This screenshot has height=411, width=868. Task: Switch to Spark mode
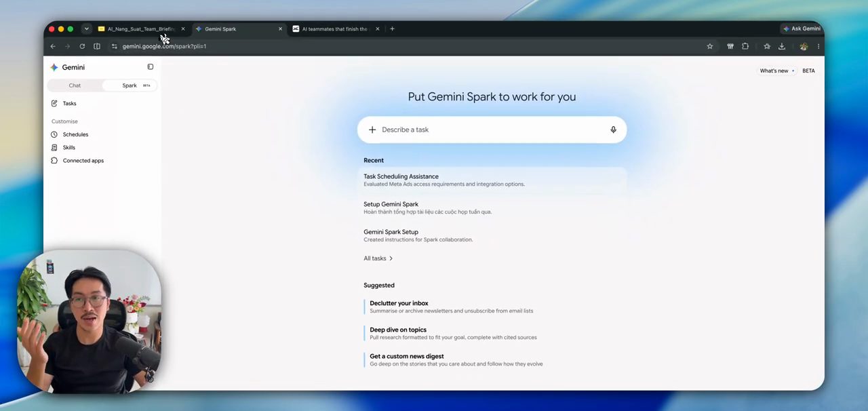point(130,85)
